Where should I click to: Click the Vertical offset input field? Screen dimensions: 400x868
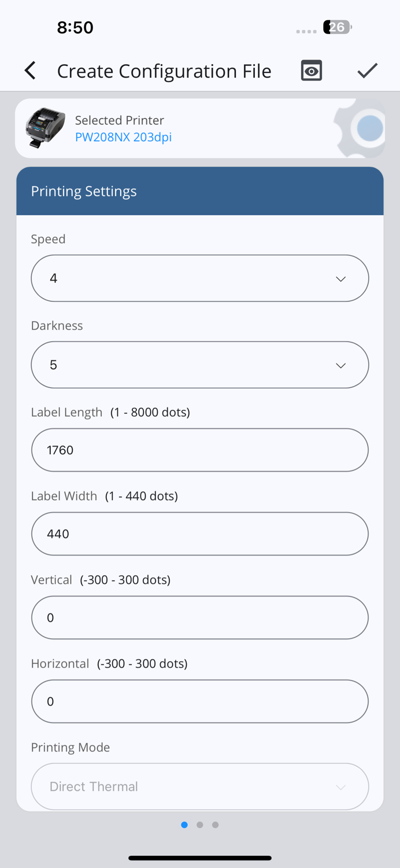coord(199,617)
